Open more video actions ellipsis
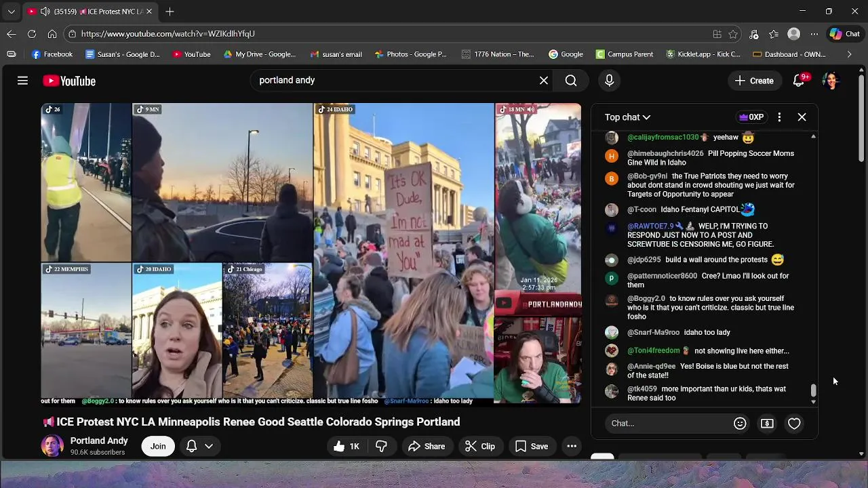The width and height of the screenshot is (868, 488). tap(572, 446)
